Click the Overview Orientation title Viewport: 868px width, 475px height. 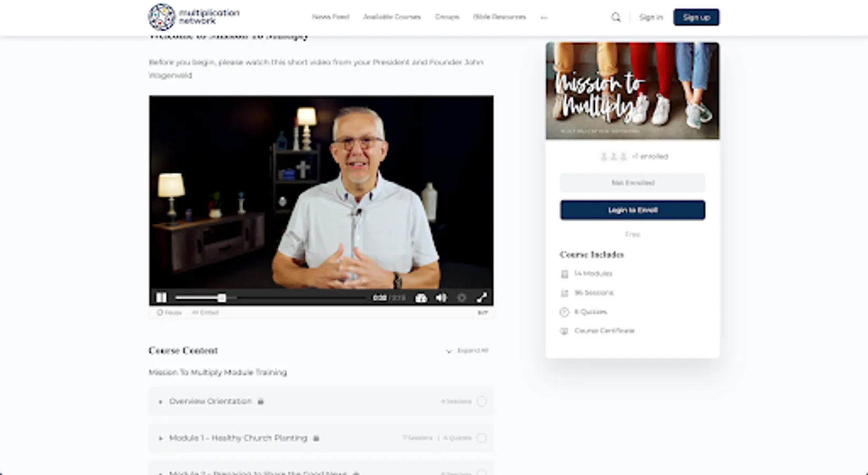(210, 402)
